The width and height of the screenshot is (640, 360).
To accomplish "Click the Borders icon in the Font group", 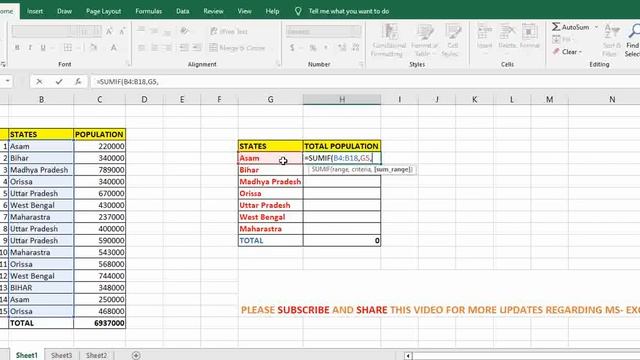I will (x=68, y=48).
